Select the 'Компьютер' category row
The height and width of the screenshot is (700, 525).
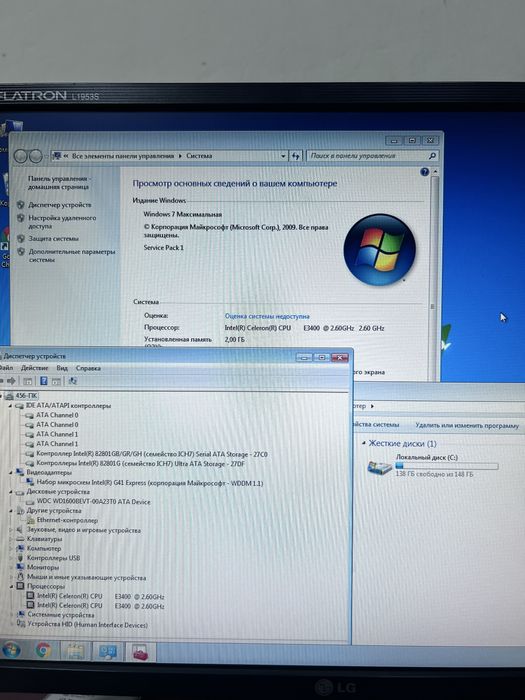44,549
